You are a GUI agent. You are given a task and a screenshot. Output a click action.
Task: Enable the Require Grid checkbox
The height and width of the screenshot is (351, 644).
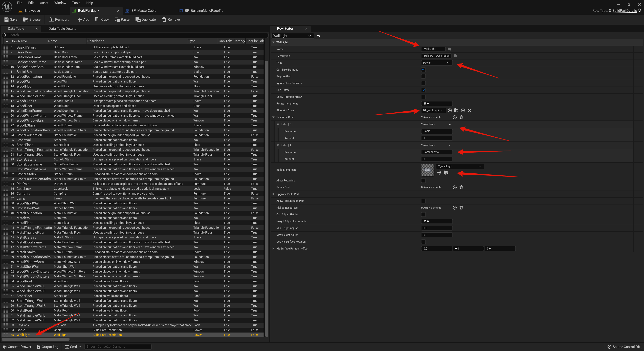coord(423,76)
